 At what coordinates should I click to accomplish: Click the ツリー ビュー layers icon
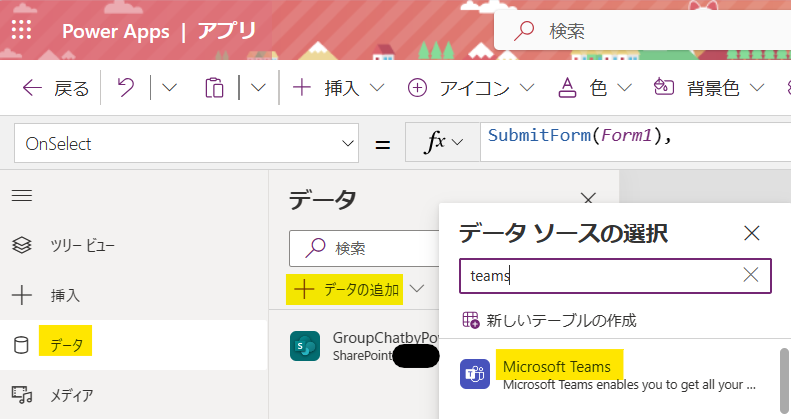[22, 246]
